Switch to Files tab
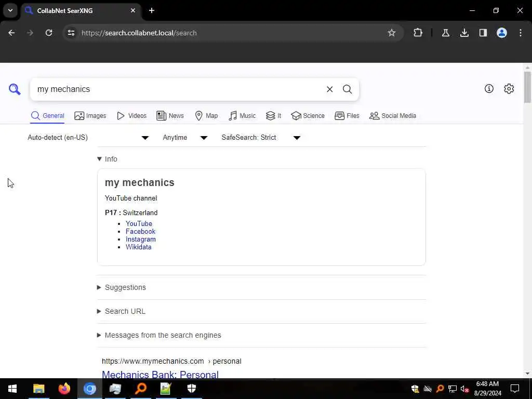 [347, 116]
